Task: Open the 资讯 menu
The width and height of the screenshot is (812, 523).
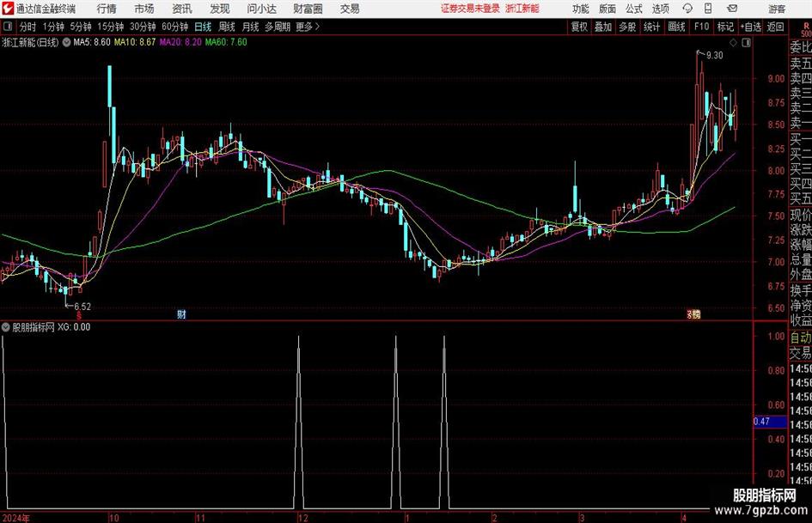Action: click(182, 9)
